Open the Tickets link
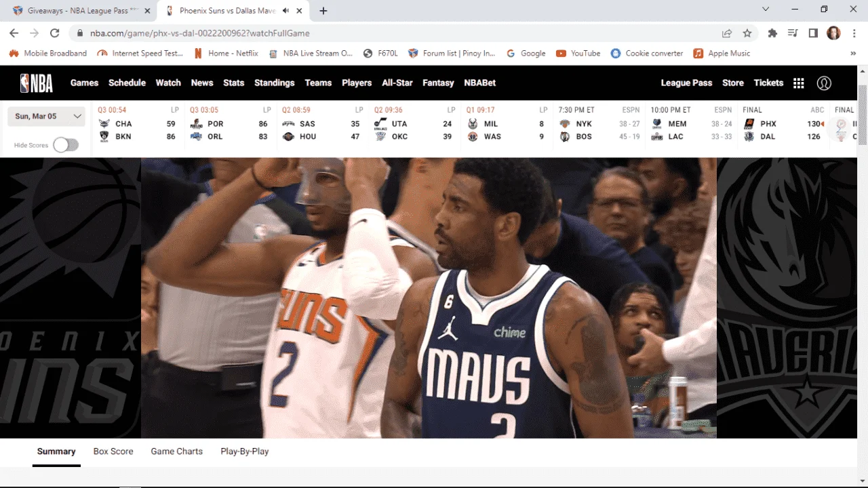The height and width of the screenshot is (488, 868). 768,83
